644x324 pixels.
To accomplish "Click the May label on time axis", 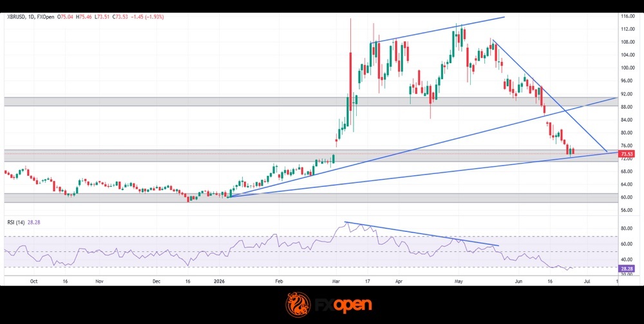I will pyautogui.click(x=459, y=281).
